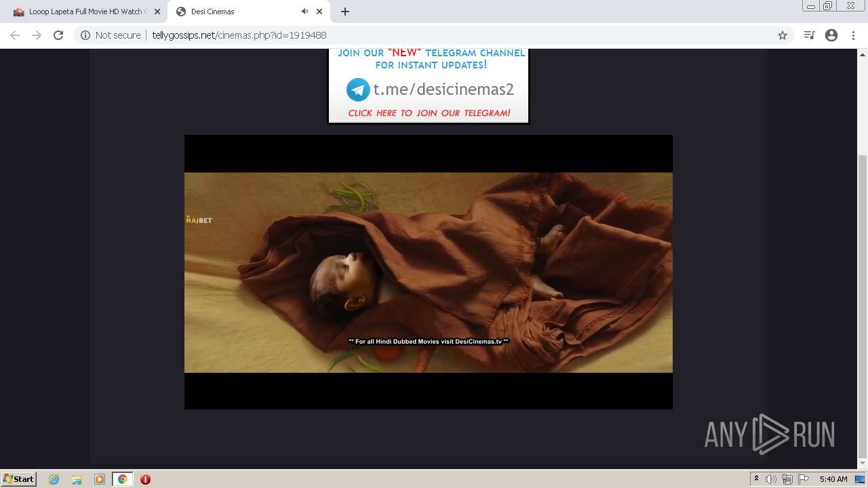Open the Chrome profile avatar
Viewport: 868px width, 488px height.
coord(831,35)
